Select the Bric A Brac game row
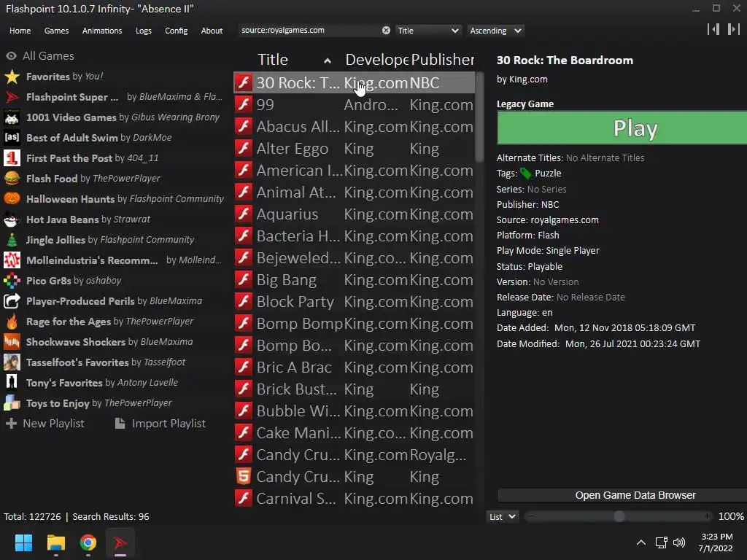Image resolution: width=747 pixels, height=560 pixels. tap(354, 367)
